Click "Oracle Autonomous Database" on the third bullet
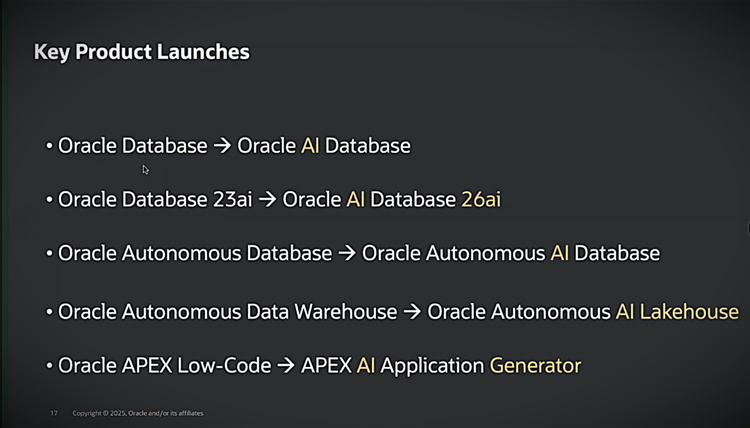 (194, 254)
